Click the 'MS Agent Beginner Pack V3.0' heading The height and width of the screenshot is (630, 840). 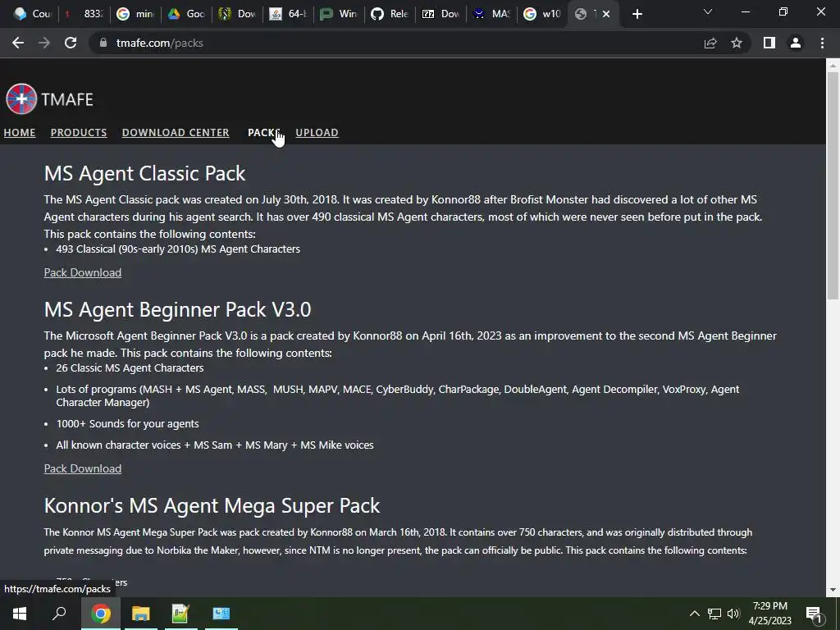[177, 309]
